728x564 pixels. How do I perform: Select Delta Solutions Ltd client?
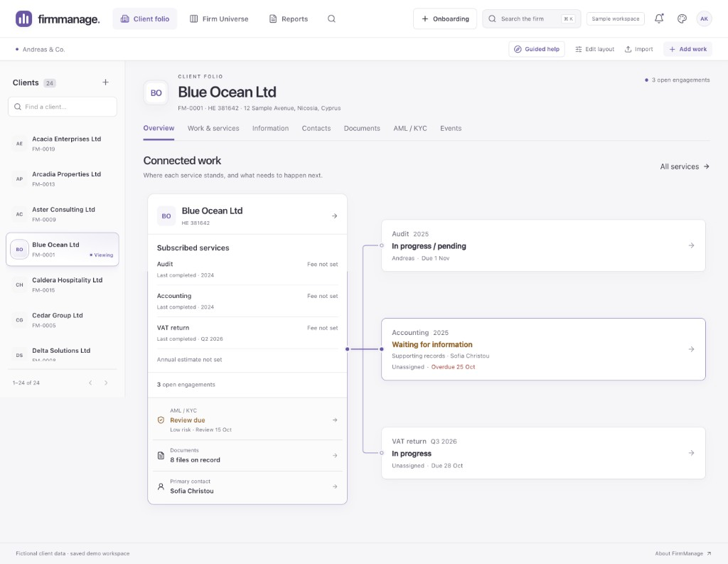pyautogui.click(x=63, y=354)
